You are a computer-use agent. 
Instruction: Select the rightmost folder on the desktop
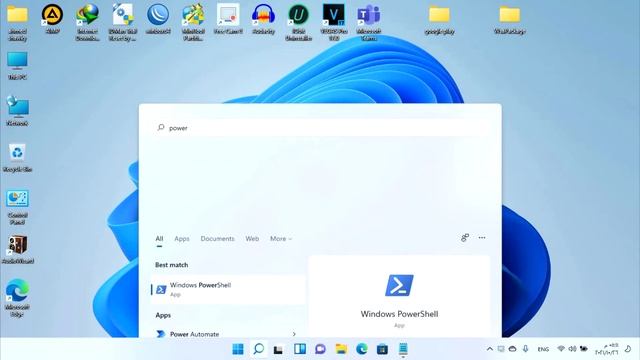[509, 20]
